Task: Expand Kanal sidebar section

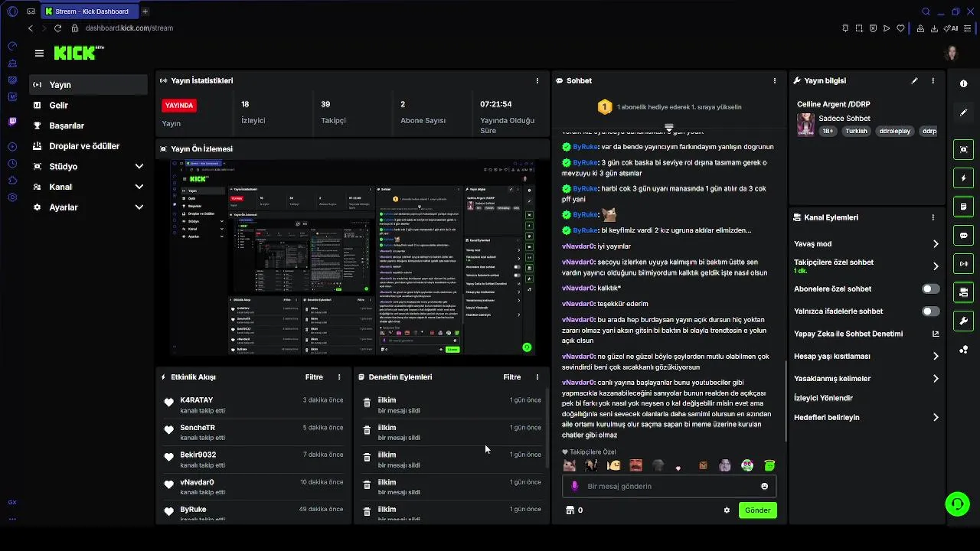Action: pyautogui.click(x=139, y=187)
